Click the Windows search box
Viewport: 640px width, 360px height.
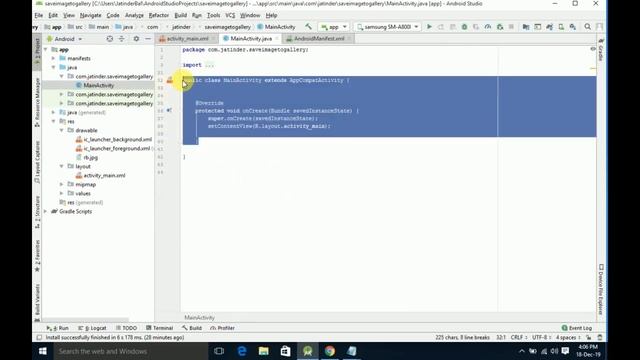131,351
